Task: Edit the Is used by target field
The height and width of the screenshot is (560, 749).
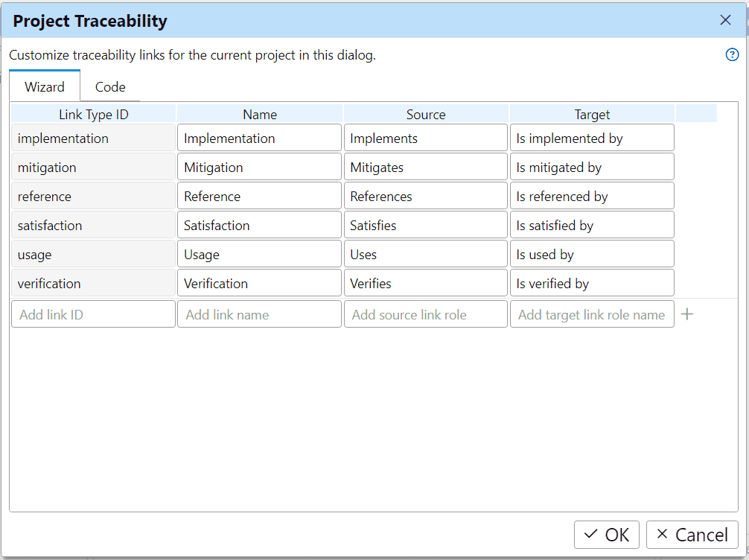Action: [592, 254]
